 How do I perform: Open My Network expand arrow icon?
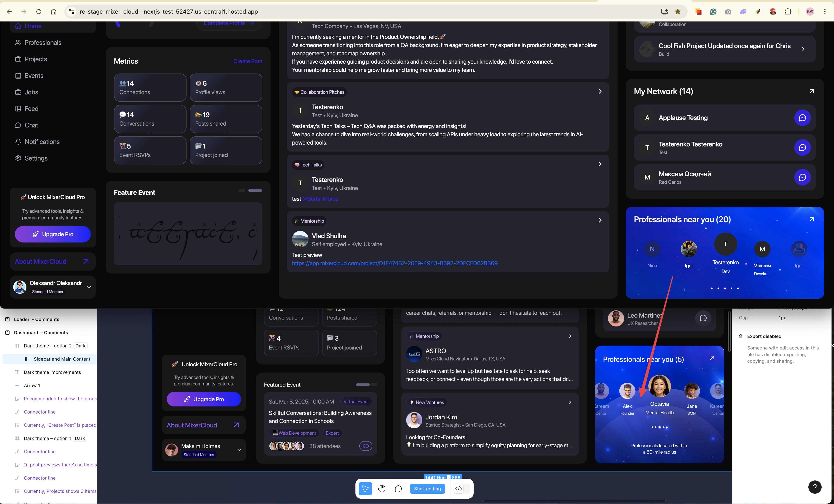[x=811, y=91]
